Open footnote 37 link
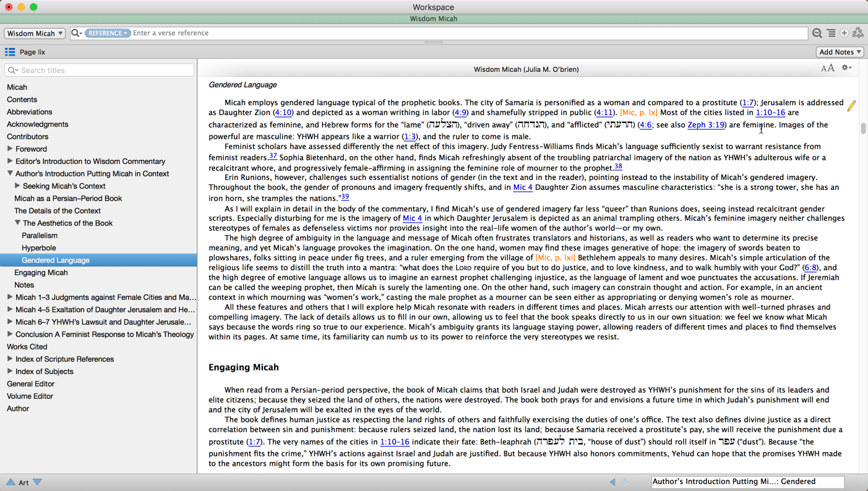 click(x=273, y=156)
